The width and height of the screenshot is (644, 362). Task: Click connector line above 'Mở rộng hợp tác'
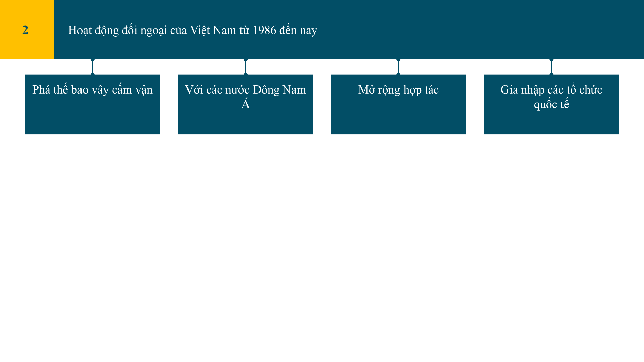(398, 67)
